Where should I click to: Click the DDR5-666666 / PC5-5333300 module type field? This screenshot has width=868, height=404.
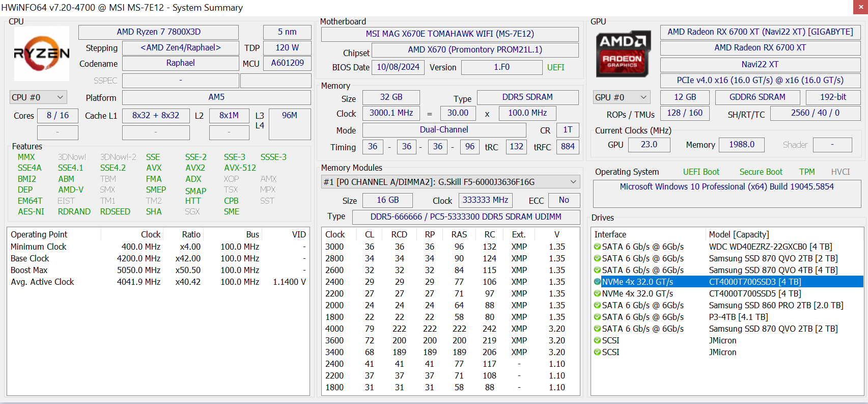(466, 217)
